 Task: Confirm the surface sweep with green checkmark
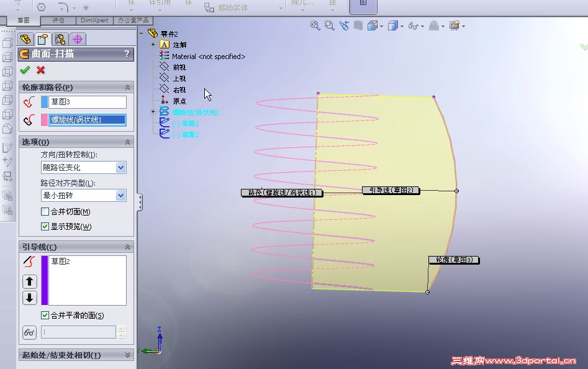click(x=25, y=70)
